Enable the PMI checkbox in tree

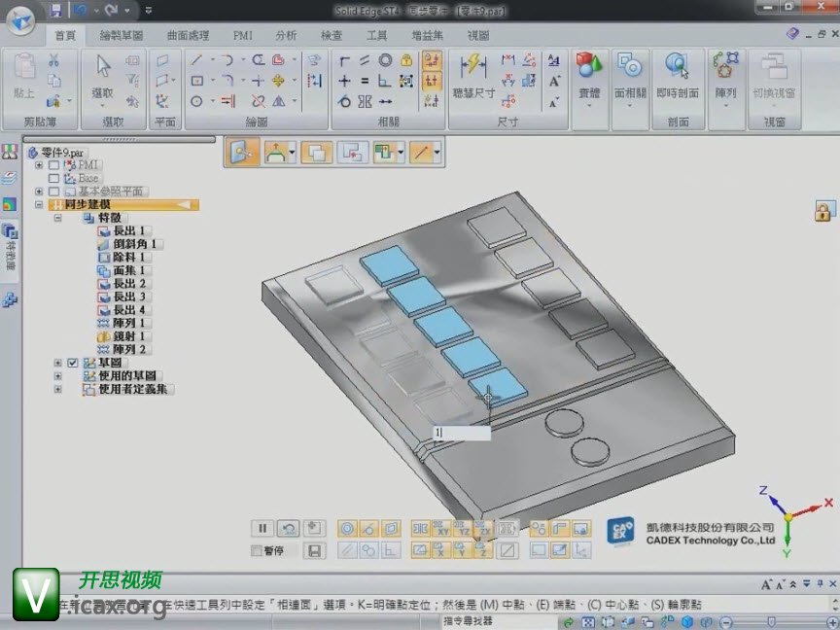pyautogui.click(x=53, y=165)
